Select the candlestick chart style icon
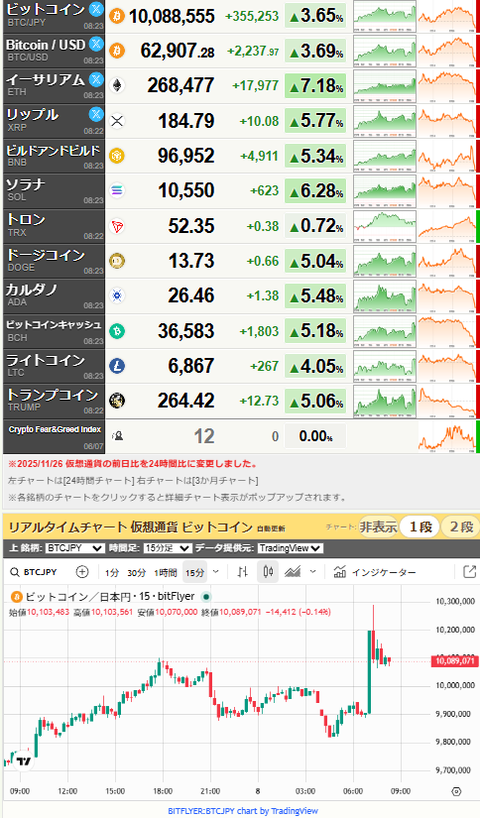Viewport: 480px width, 818px height. click(x=268, y=572)
